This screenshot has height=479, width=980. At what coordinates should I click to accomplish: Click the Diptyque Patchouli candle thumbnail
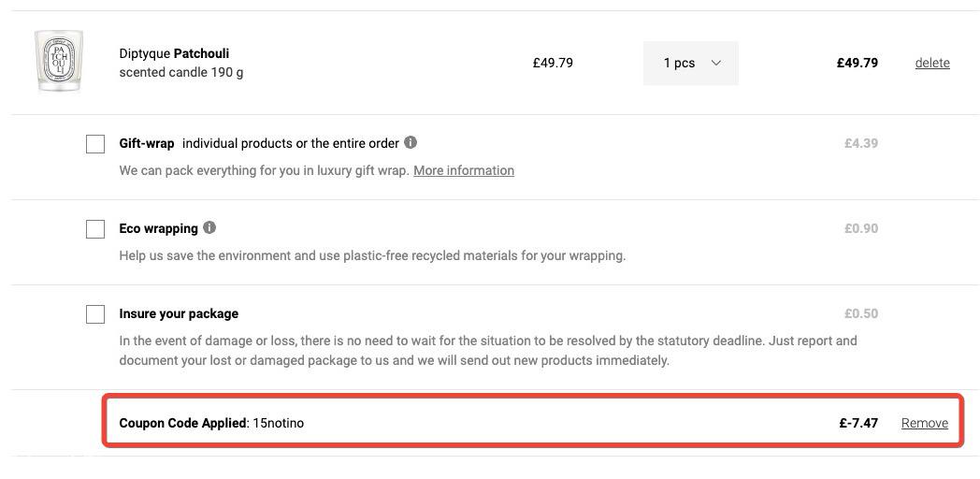[58, 61]
